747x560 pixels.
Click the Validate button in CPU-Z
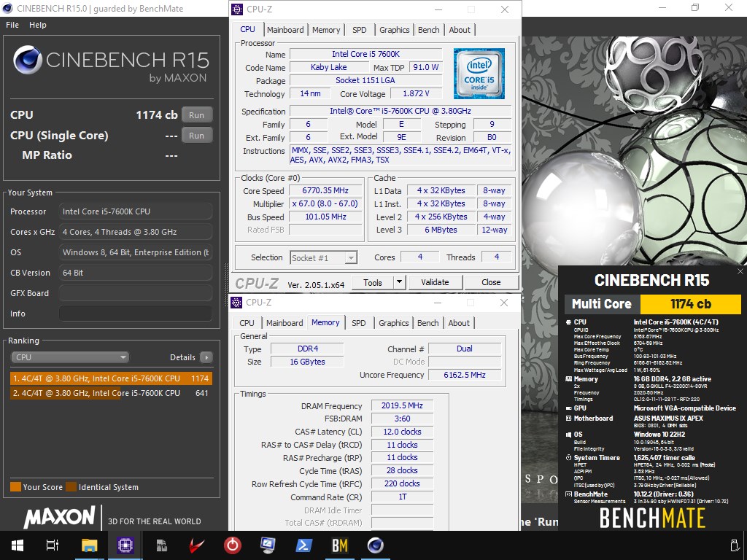(x=435, y=282)
